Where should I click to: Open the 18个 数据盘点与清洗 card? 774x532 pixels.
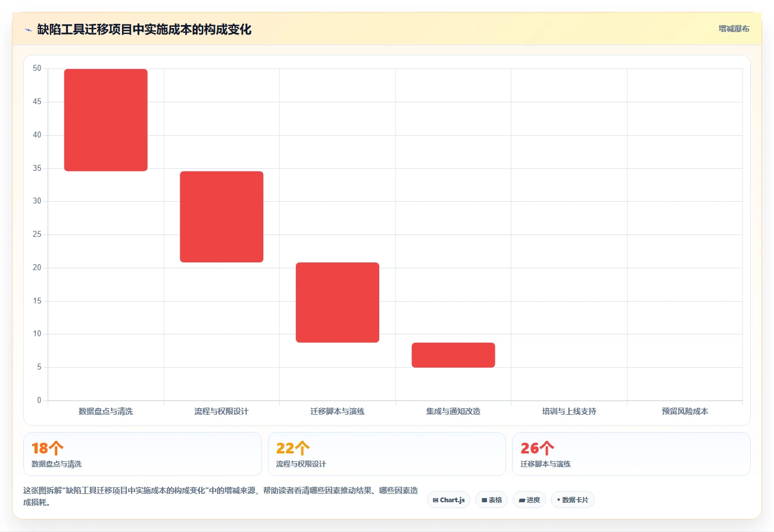(142, 454)
